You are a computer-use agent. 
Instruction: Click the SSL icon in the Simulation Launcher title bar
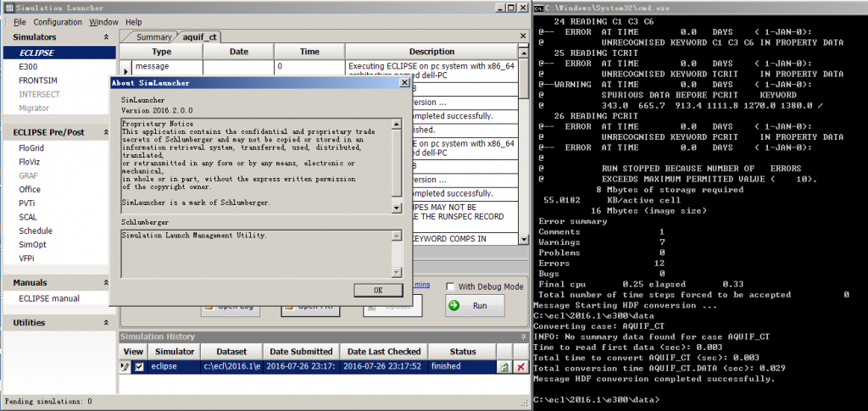click(8, 8)
